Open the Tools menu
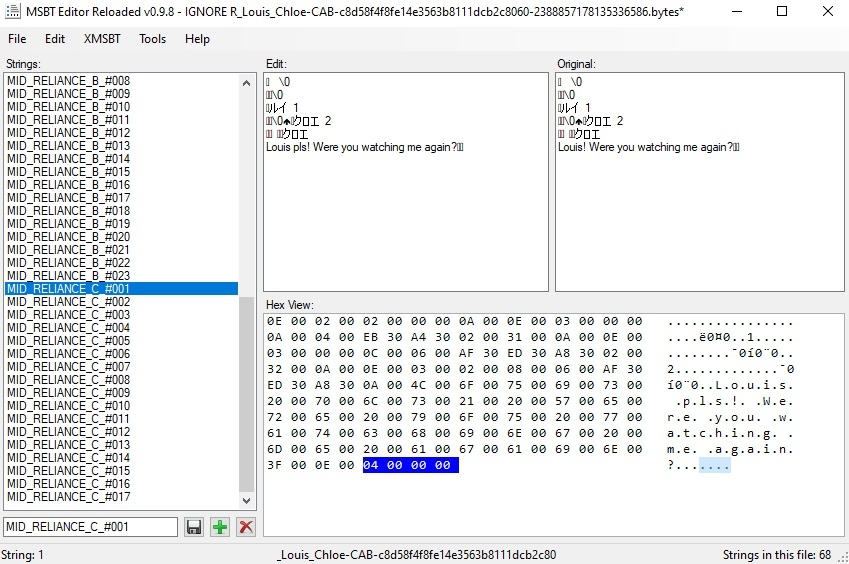 tap(153, 39)
